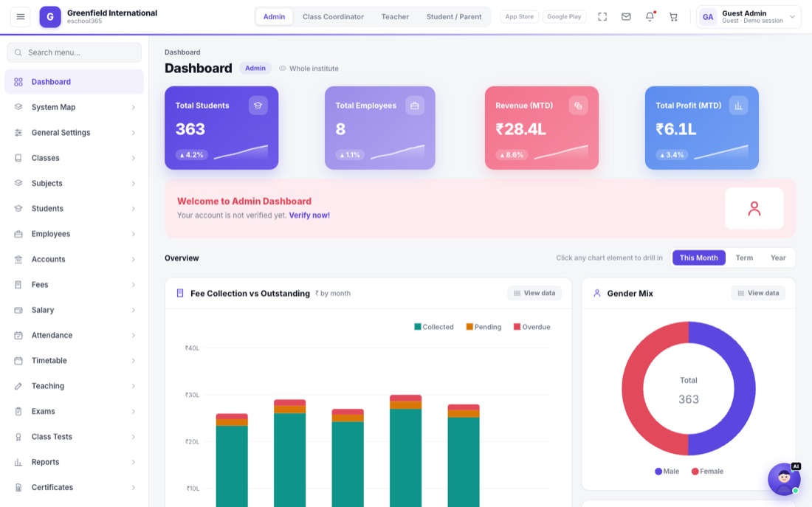Click the Revenue coins icon
Image resolution: width=812 pixels, height=507 pixels.
[x=578, y=106]
